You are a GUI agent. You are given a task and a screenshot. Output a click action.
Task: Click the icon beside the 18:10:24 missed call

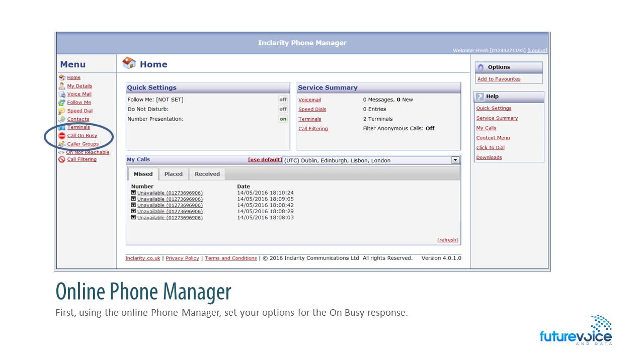point(133,192)
